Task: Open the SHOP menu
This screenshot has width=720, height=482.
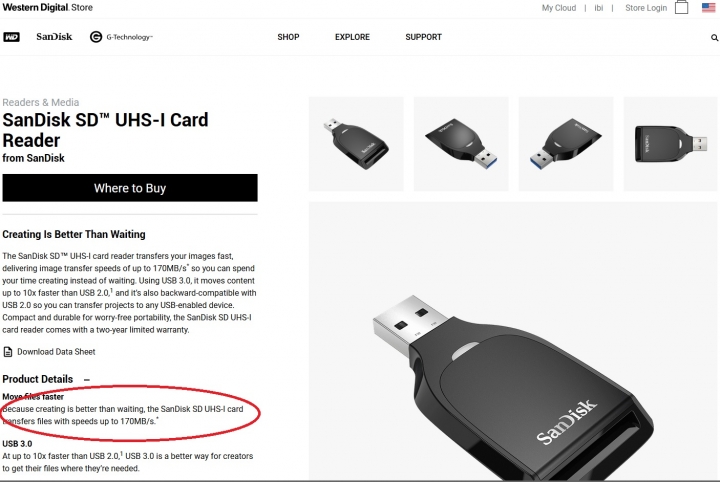Action: pos(288,37)
